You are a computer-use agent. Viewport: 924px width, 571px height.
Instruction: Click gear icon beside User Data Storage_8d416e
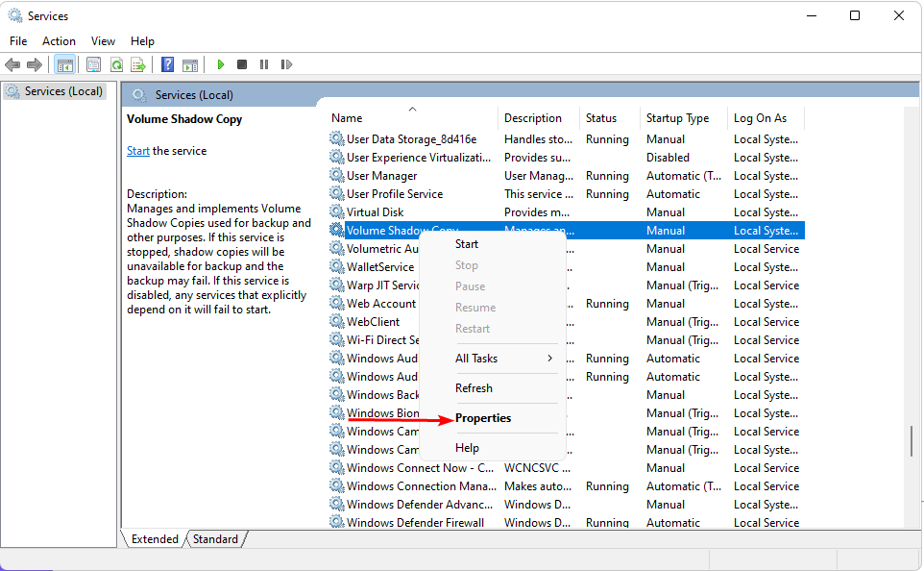(x=336, y=138)
